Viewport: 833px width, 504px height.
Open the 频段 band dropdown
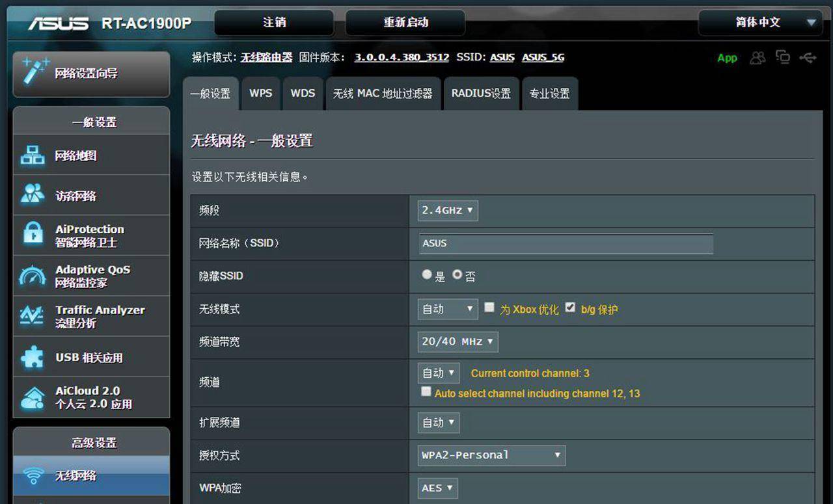(x=447, y=210)
